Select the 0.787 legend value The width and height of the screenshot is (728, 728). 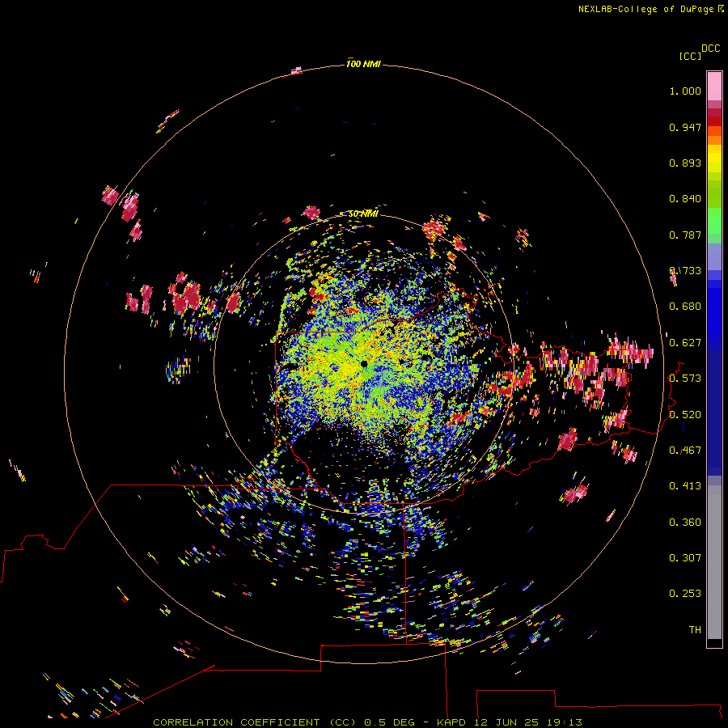(685, 235)
